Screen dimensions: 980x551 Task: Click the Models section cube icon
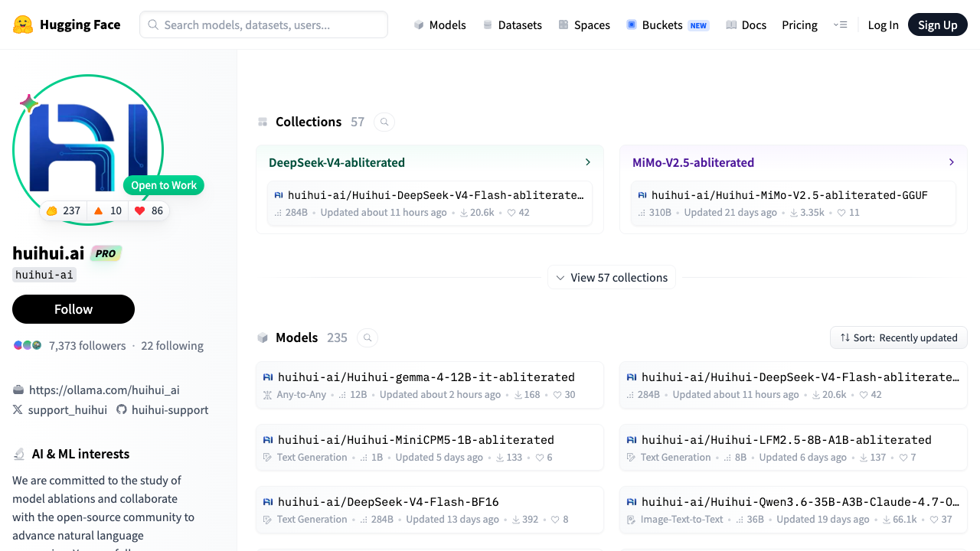(263, 337)
